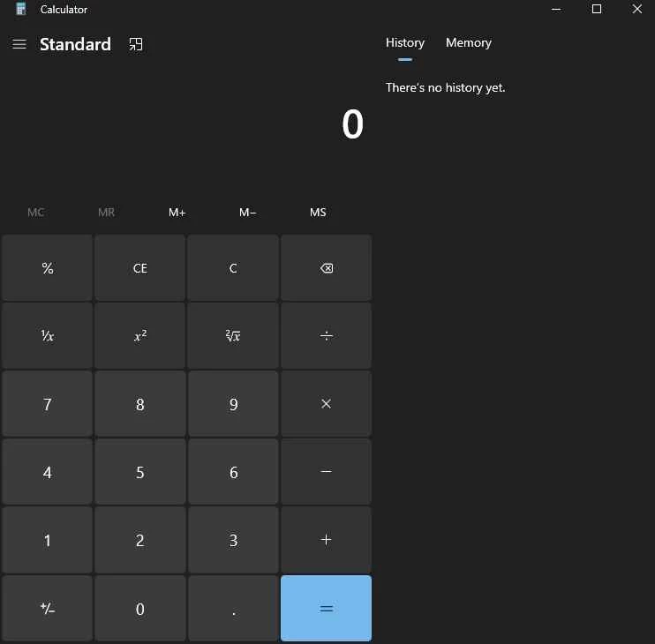
Task: Toggle sign with plus/minus key
Action: coord(48,609)
